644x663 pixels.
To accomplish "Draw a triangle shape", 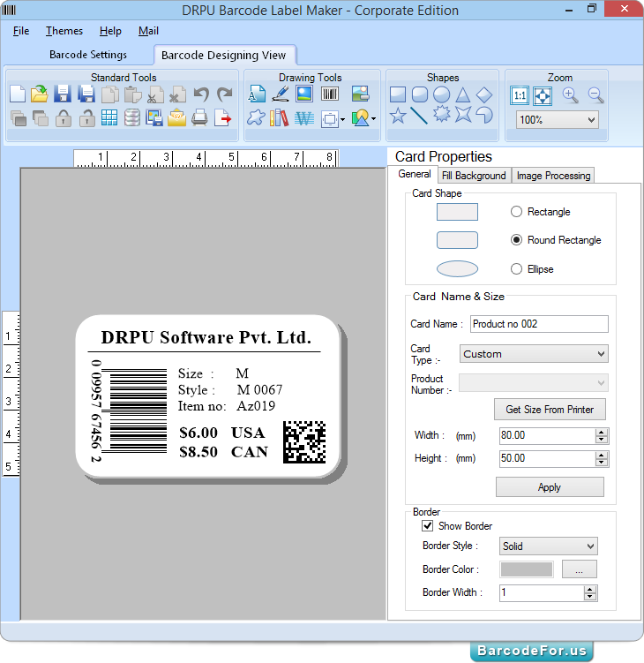I will pyautogui.click(x=463, y=94).
